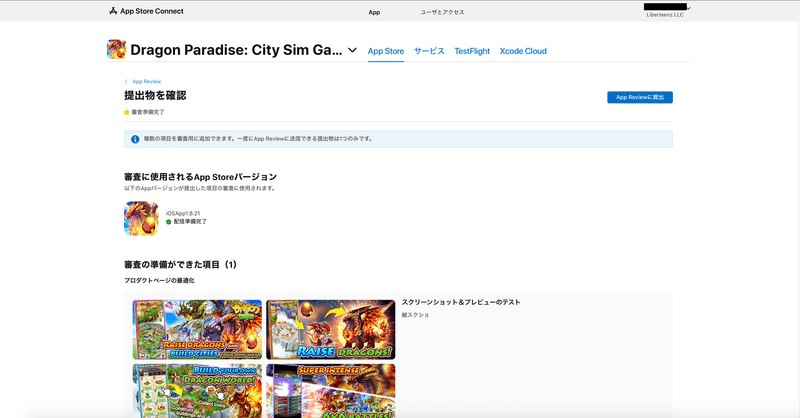Click the Dragon Paradise app icon in header
The width and height of the screenshot is (800, 418).
[x=116, y=50]
